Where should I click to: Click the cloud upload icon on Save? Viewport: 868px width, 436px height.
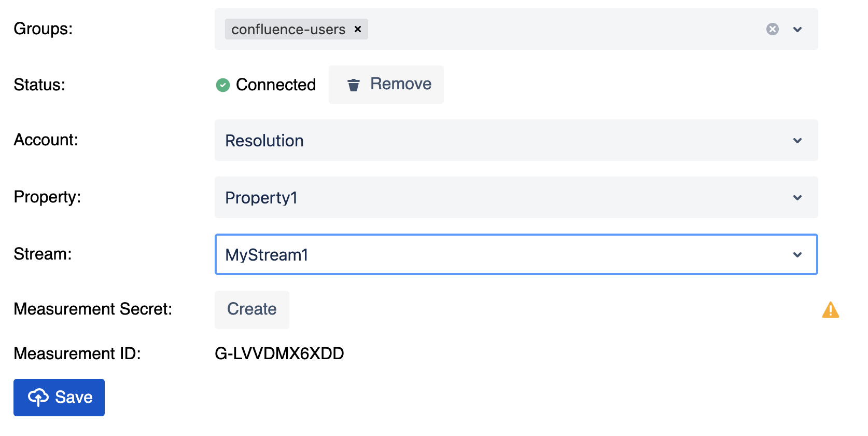pos(38,398)
